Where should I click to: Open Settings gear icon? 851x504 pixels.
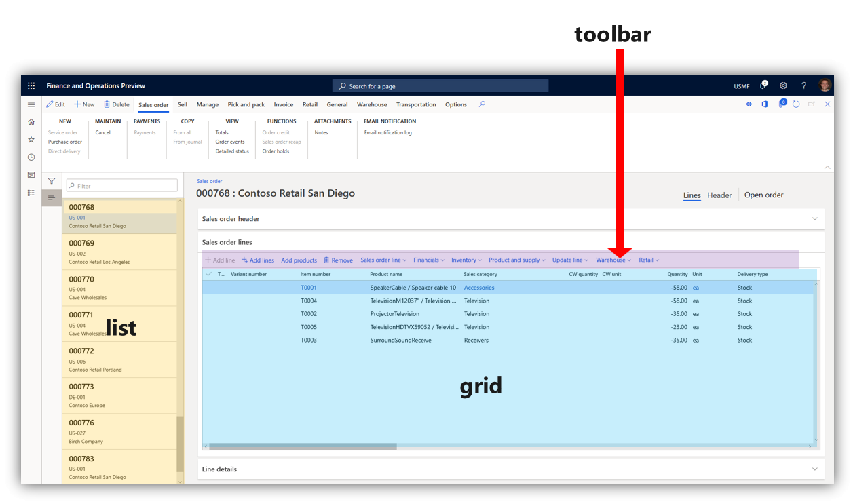point(783,86)
